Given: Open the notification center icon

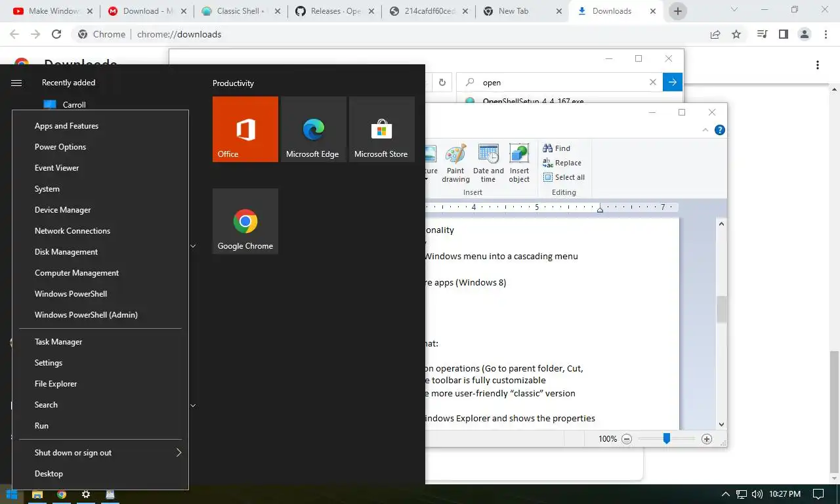Looking at the screenshot, I should 818,494.
